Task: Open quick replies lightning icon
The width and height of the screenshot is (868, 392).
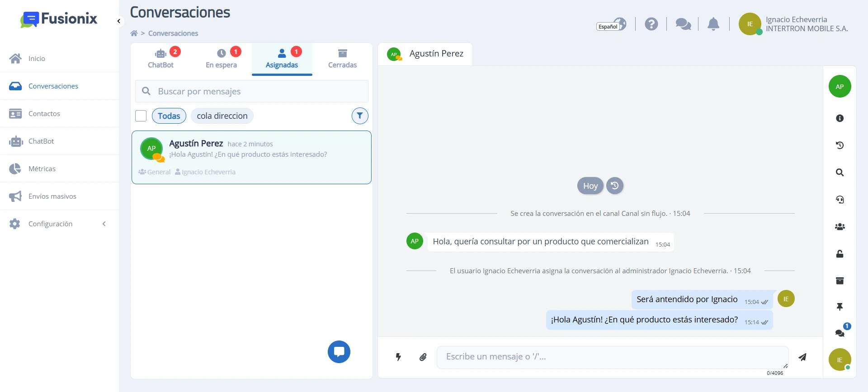Action: point(398,357)
